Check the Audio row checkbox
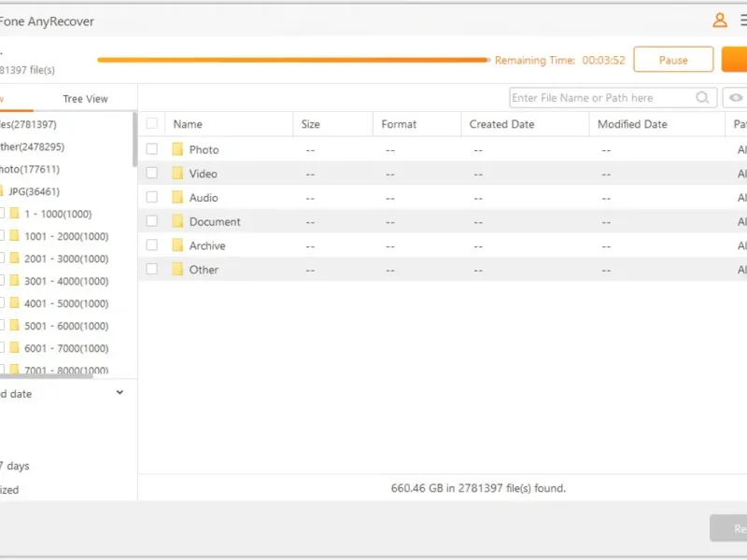This screenshot has width=747, height=560. point(151,197)
